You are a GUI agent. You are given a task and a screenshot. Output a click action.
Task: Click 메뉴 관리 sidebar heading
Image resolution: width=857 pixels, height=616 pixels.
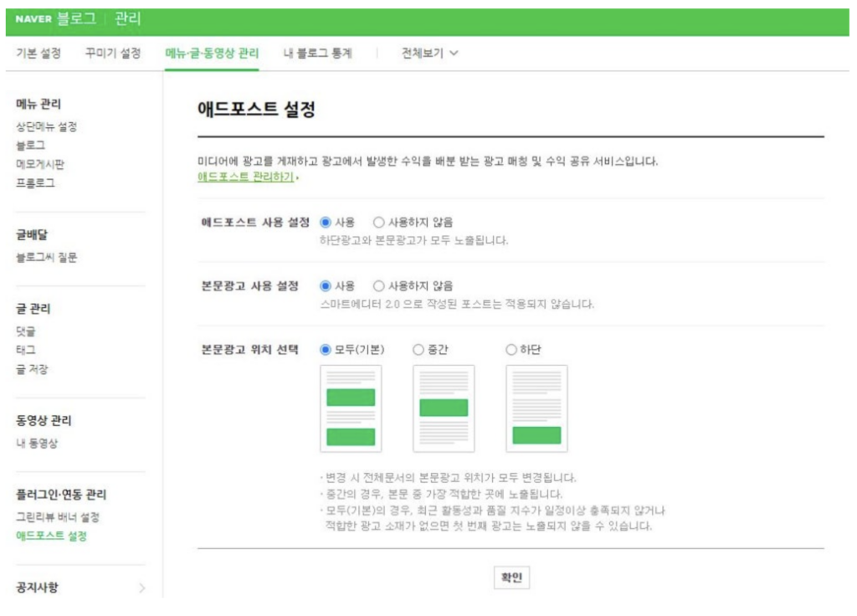tap(38, 104)
